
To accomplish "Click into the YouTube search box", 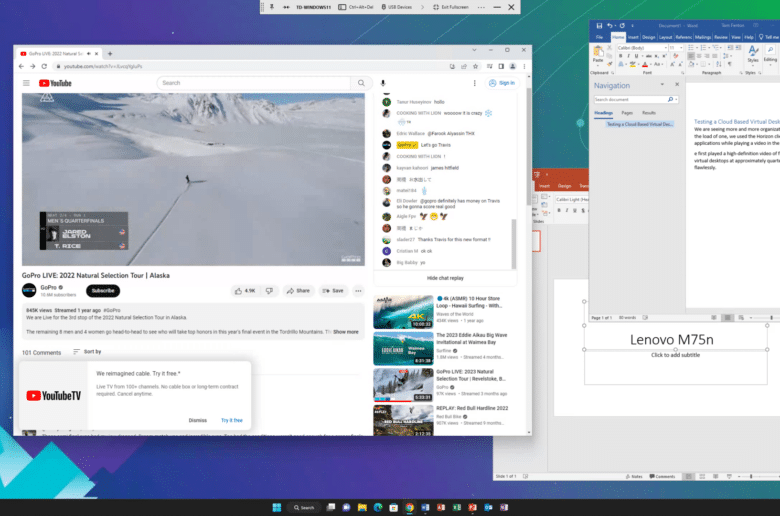I will tap(254, 83).
